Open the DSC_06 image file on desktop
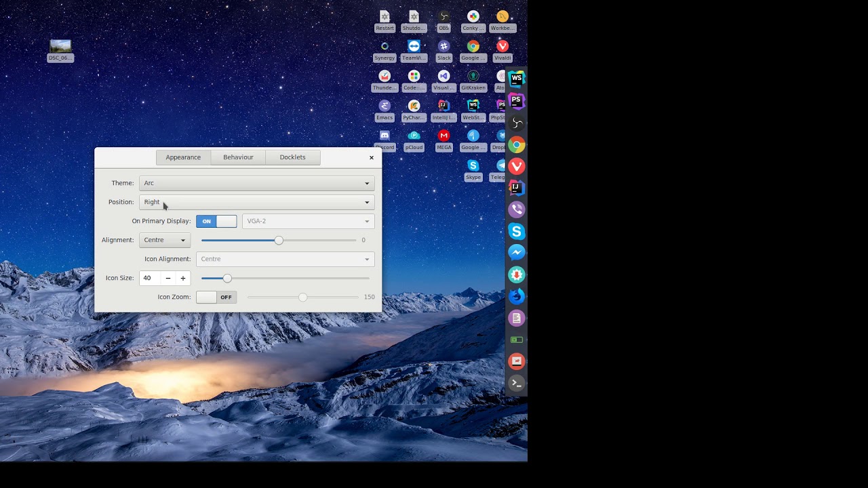Image resolution: width=868 pixels, height=488 pixels. point(60,51)
